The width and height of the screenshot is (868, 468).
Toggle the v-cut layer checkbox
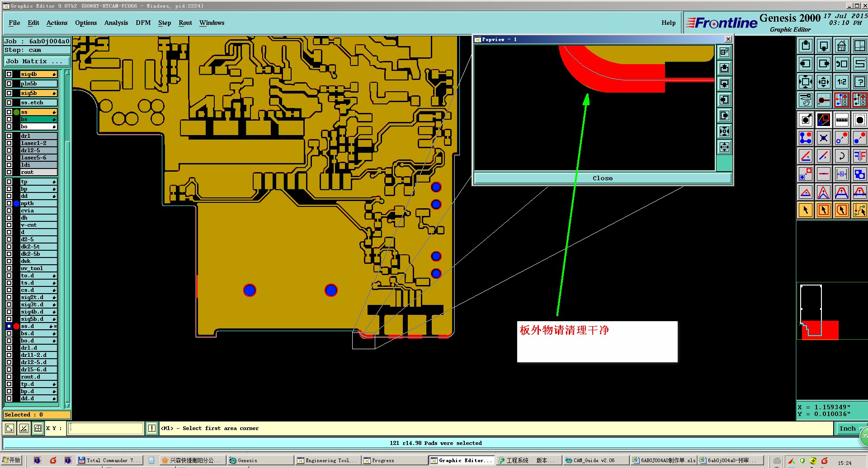(x=9, y=225)
